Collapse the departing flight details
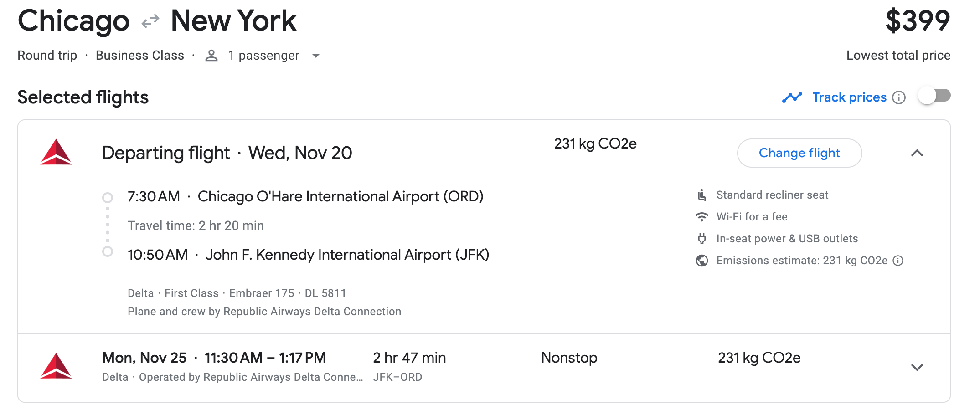Viewport: 980px width, 420px height. [917, 153]
